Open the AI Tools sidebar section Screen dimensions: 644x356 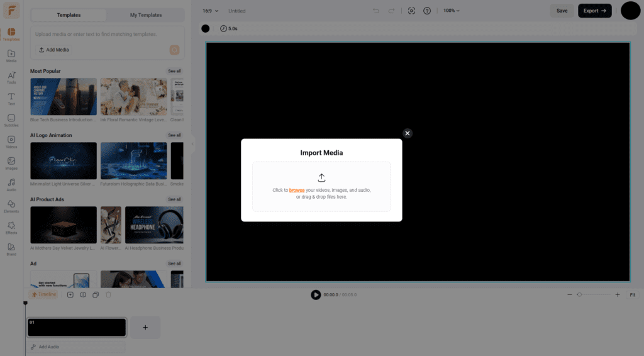click(11, 77)
